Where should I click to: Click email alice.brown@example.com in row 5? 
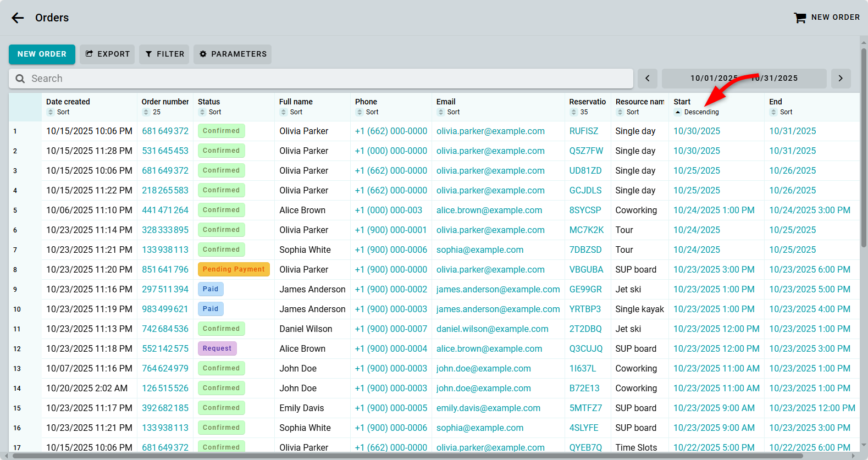(x=489, y=210)
